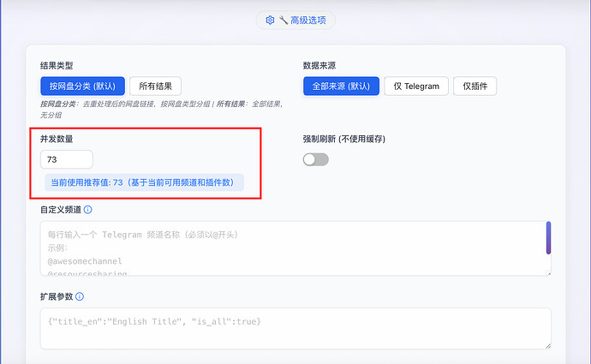Click the 扩展参数 textarea resize handle
The height and width of the screenshot is (364, 591).
tap(548, 346)
